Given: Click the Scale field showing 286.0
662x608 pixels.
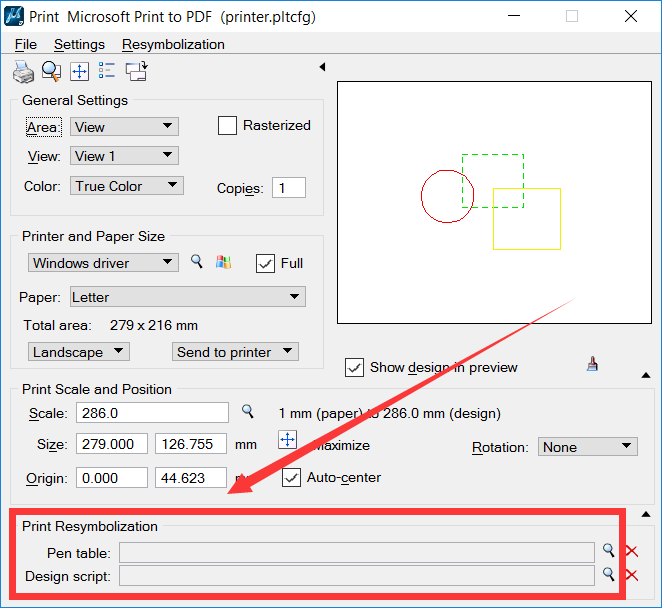Looking at the screenshot, I should click(x=152, y=413).
